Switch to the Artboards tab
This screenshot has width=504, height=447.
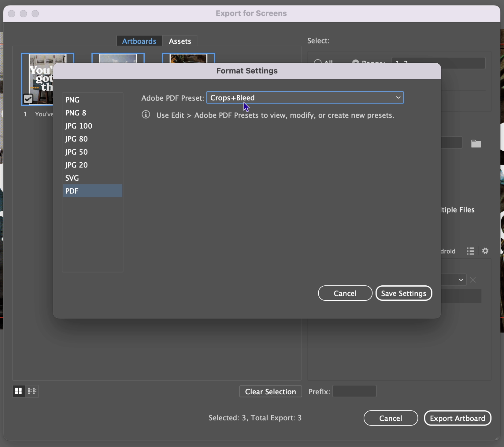point(139,41)
